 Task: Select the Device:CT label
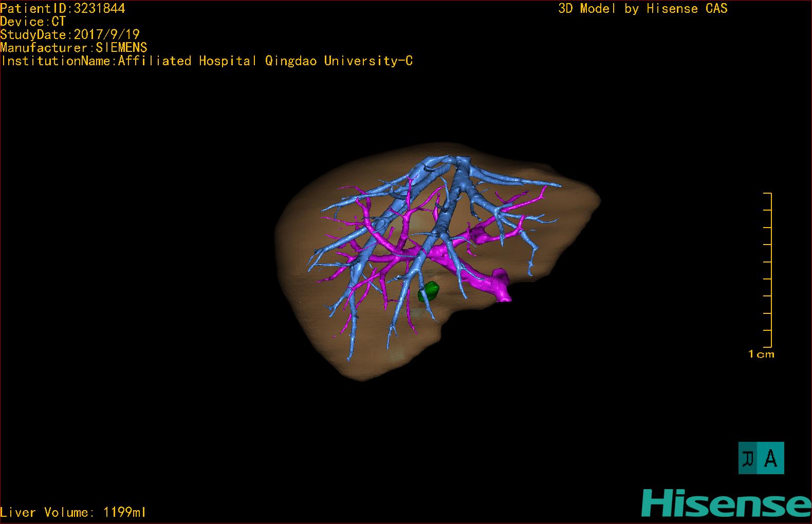click(33, 22)
